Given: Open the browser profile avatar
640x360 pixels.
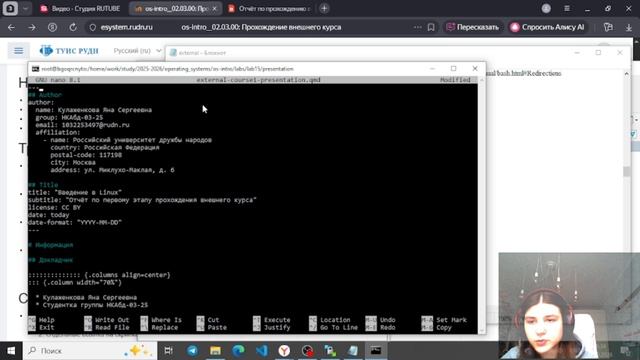Looking at the screenshot, I should (x=546, y=9).
